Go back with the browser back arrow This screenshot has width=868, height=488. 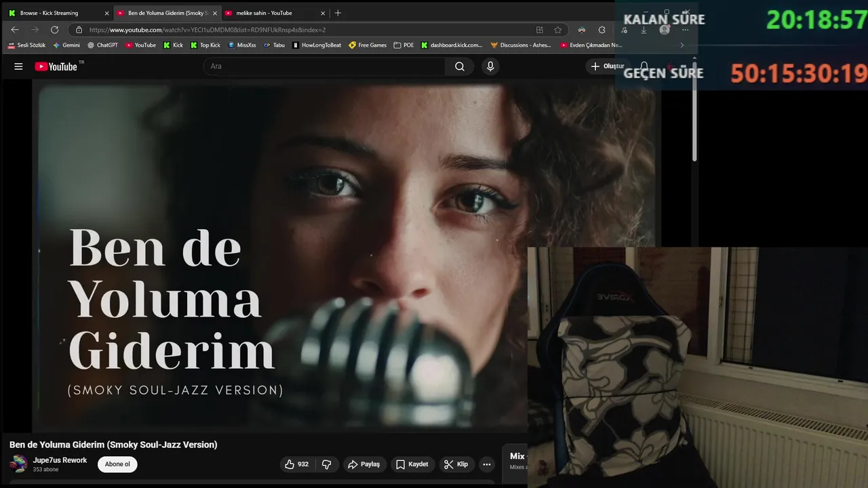pos(15,30)
